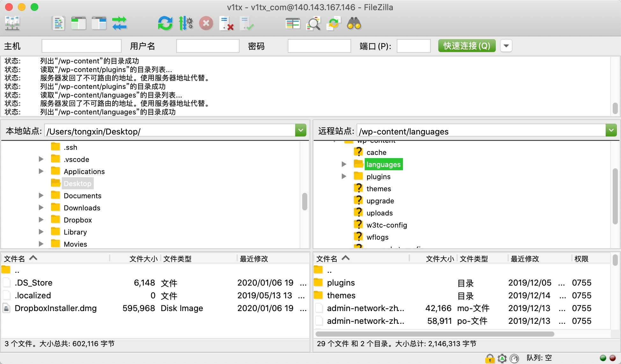Expand the Documents folder tree node
The height and width of the screenshot is (364, 621).
click(41, 195)
